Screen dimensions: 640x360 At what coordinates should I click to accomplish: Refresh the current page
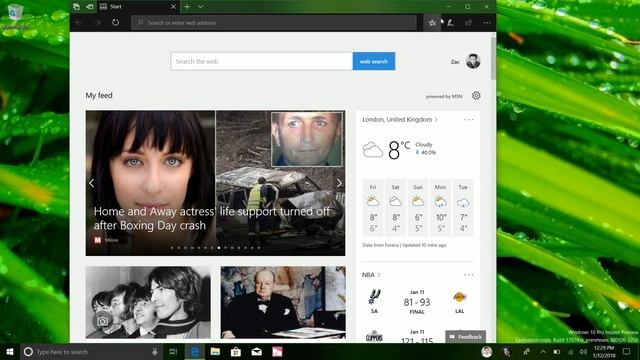pyautogui.click(x=116, y=22)
